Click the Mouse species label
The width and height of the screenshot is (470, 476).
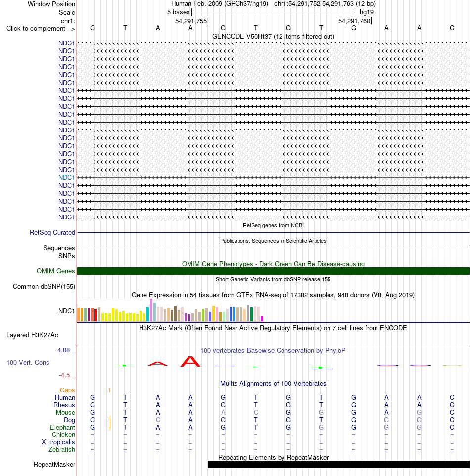(x=65, y=413)
